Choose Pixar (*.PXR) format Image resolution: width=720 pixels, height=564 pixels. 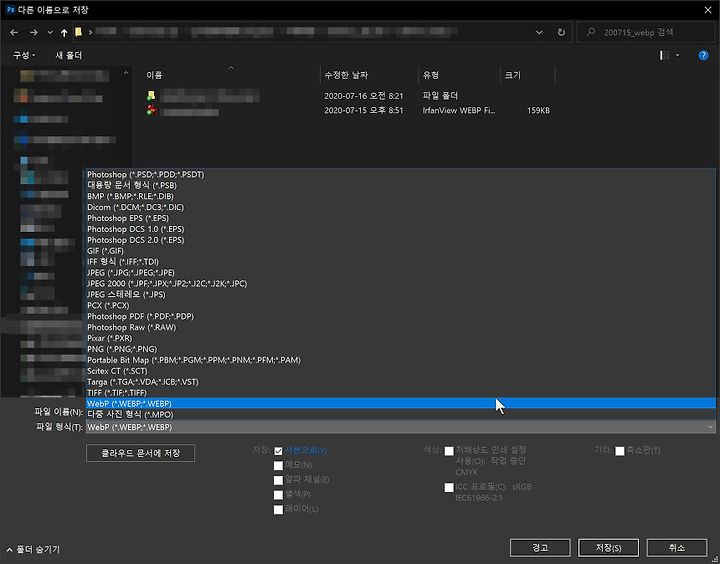(x=401, y=338)
